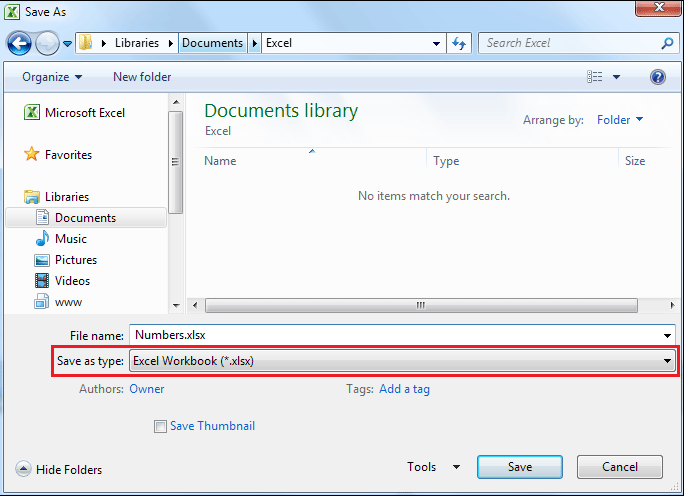
Task: Select the Music library
Action: tap(70, 239)
